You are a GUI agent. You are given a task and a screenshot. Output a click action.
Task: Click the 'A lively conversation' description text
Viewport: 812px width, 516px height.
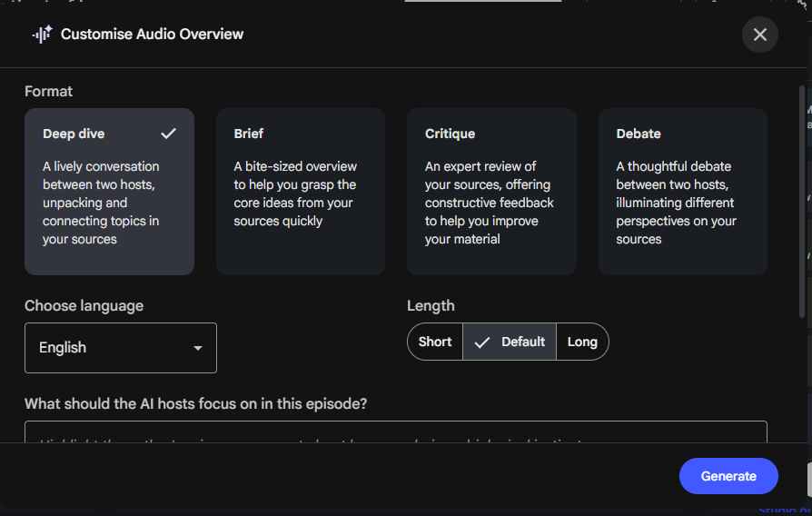tap(102, 203)
